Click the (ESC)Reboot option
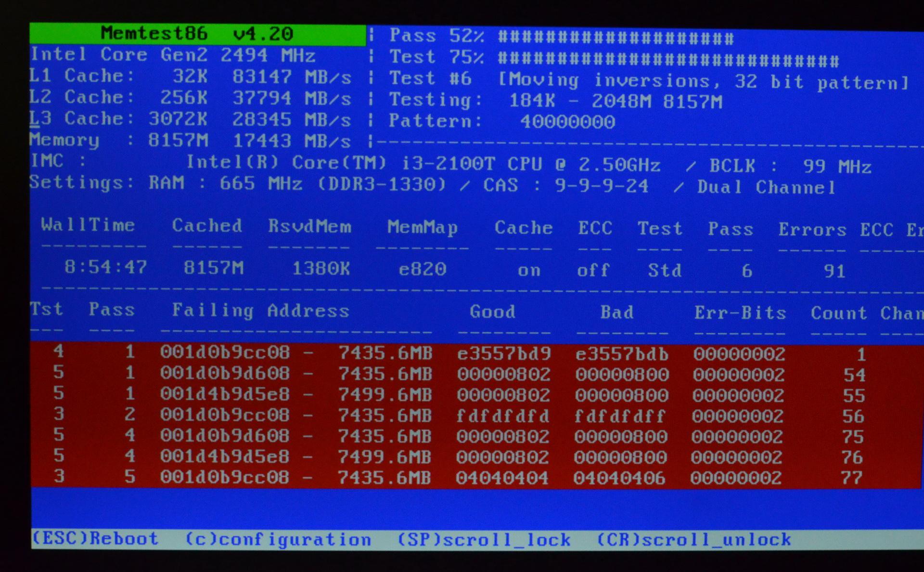 tap(95, 538)
